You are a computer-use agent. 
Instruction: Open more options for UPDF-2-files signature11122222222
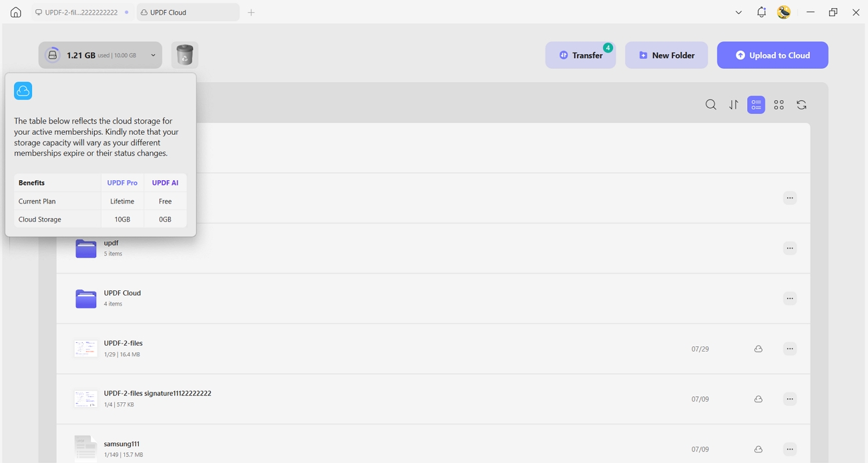[790, 399]
